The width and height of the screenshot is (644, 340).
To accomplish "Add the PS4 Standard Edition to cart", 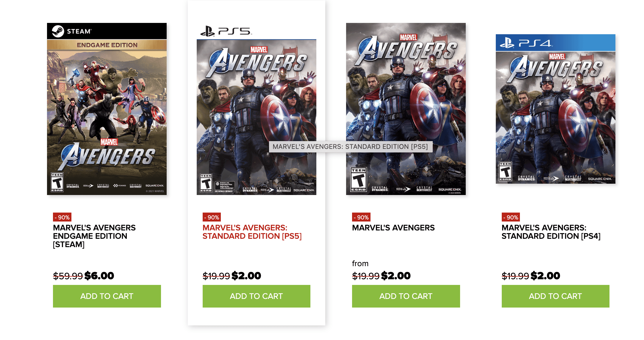I will click(x=556, y=296).
